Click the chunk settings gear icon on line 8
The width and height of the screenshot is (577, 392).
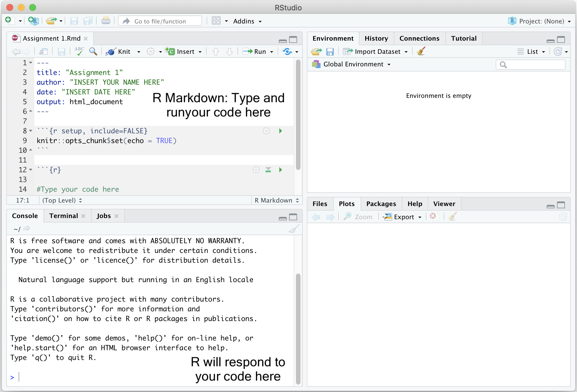pyautogui.click(x=266, y=130)
